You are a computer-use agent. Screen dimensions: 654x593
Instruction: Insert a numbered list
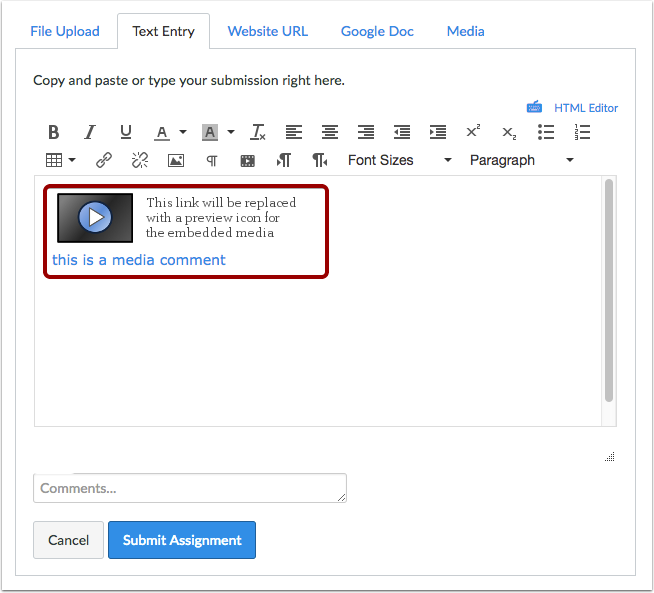[x=582, y=132]
